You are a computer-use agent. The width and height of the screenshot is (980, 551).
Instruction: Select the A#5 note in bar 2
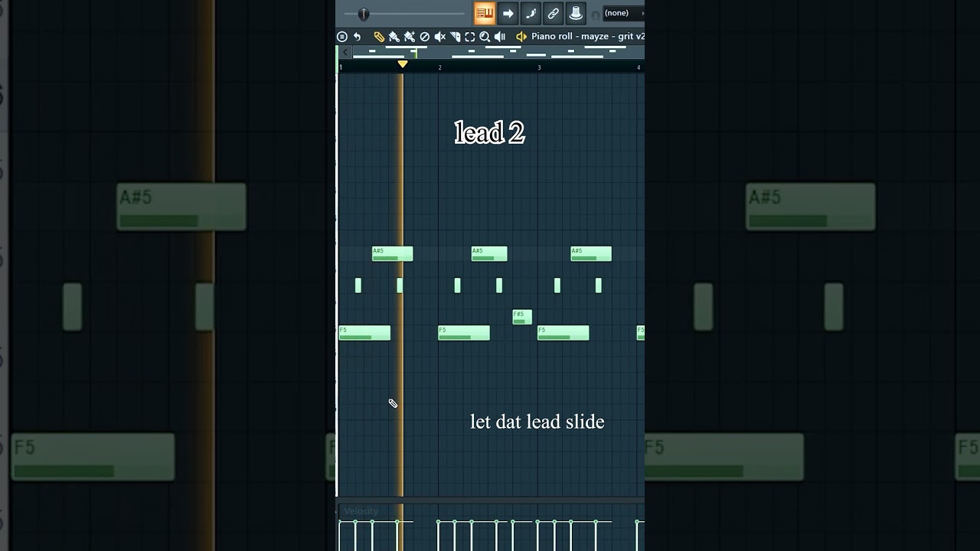click(489, 254)
